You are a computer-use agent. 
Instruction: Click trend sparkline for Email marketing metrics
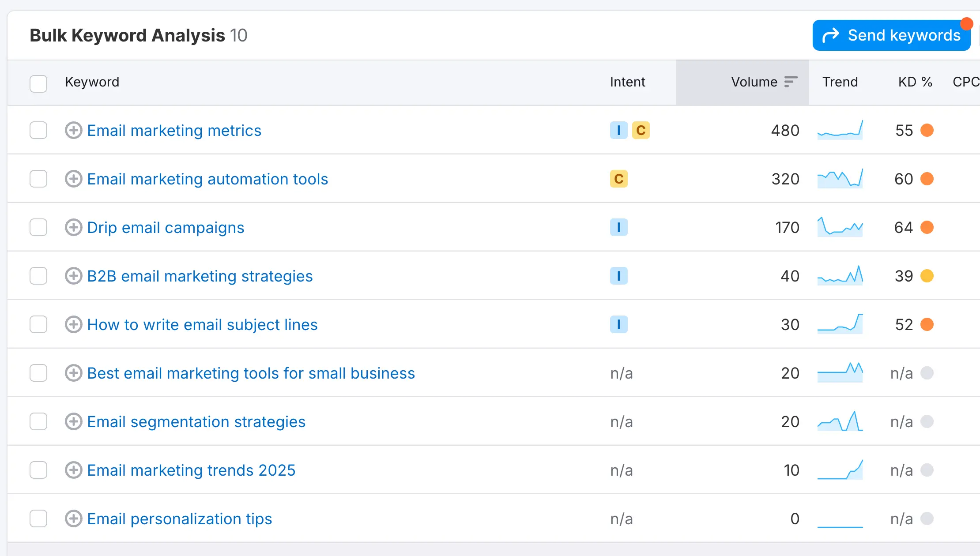pyautogui.click(x=840, y=131)
